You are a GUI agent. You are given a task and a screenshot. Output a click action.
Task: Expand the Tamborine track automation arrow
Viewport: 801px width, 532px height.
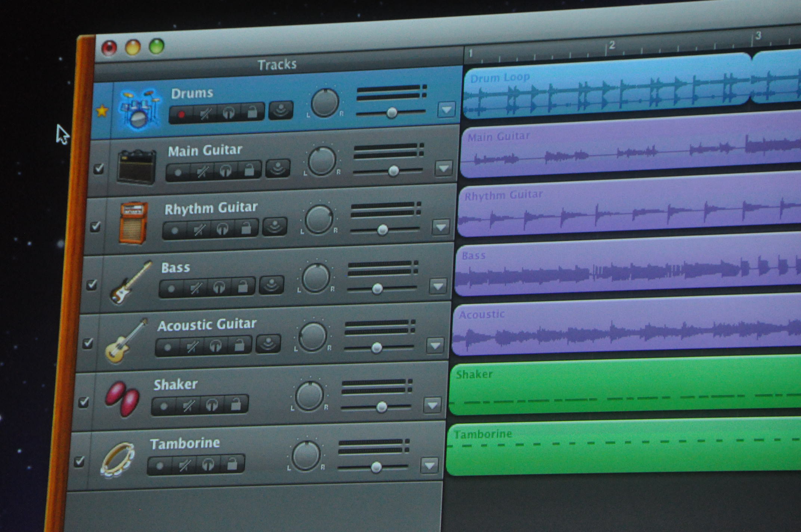coord(429,465)
